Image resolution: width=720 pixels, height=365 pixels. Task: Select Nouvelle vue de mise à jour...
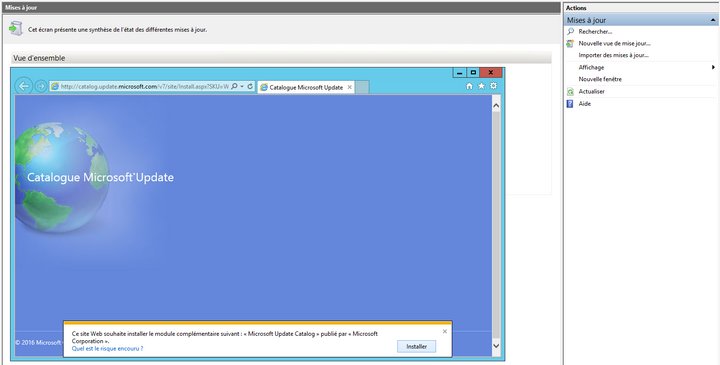click(614, 44)
